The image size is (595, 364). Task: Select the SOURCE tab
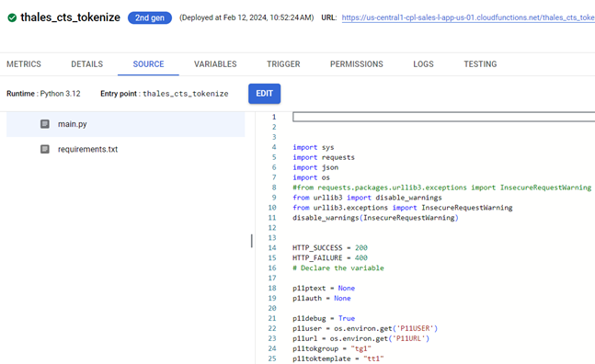tap(148, 64)
